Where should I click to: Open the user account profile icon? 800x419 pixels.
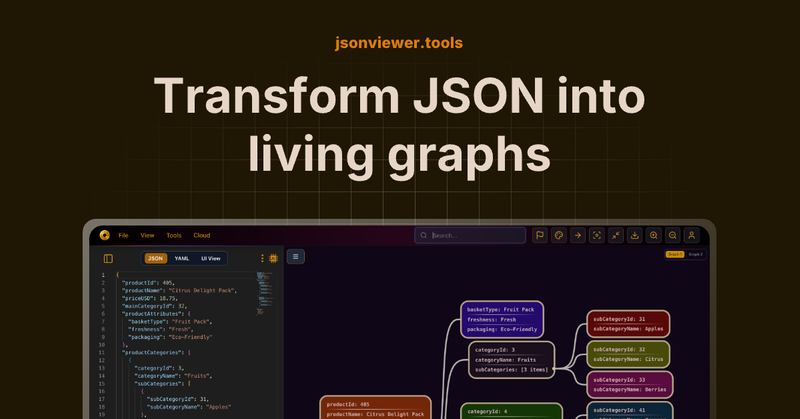click(x=692, y=235)
